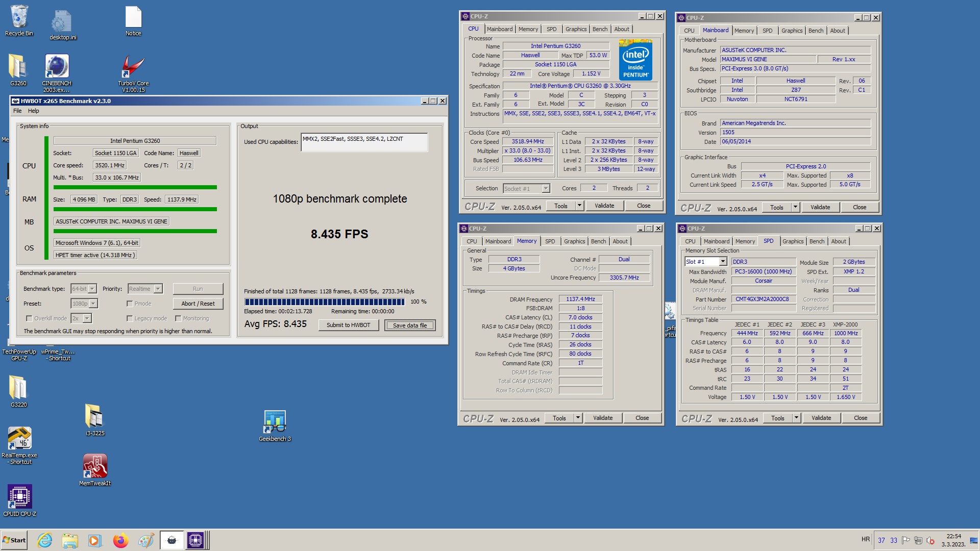Viewport: 980px width, 551px height.
Task: Click the Submit to HWBOT button
Action: (349, 325)
